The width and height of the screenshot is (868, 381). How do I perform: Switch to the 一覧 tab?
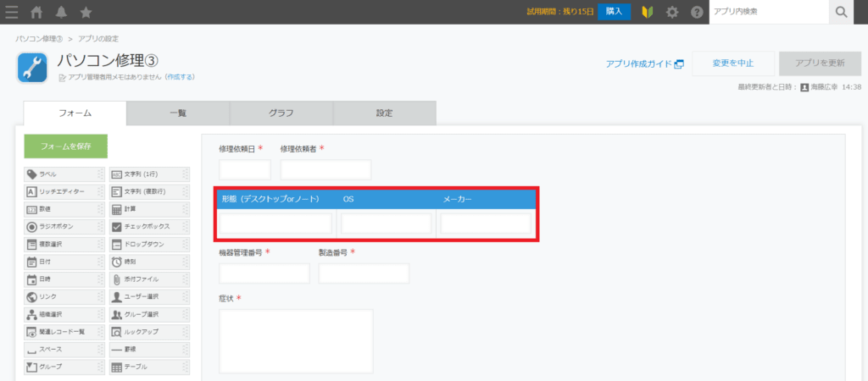[178, 113]
